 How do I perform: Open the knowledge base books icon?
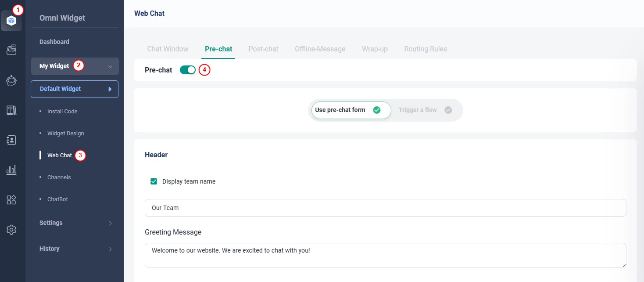tap(11, 110)
